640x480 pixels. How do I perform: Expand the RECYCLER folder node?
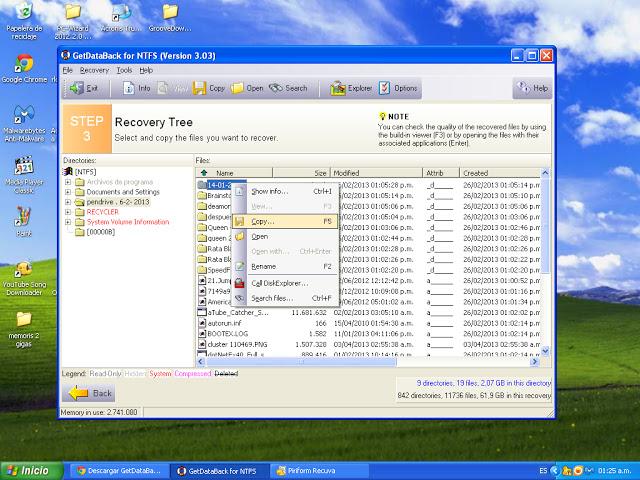[x=67, y=211]
